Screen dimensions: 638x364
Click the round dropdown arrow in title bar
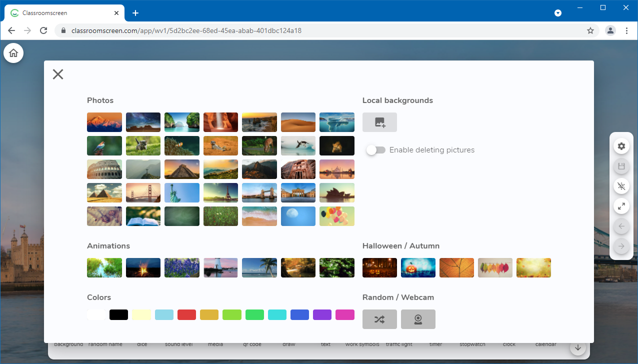(558, 13)
